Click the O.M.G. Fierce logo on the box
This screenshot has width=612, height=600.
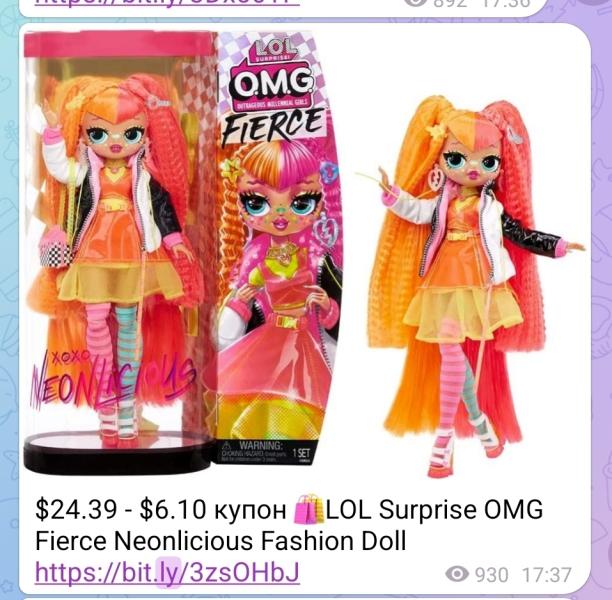click(x=275, y=103)
